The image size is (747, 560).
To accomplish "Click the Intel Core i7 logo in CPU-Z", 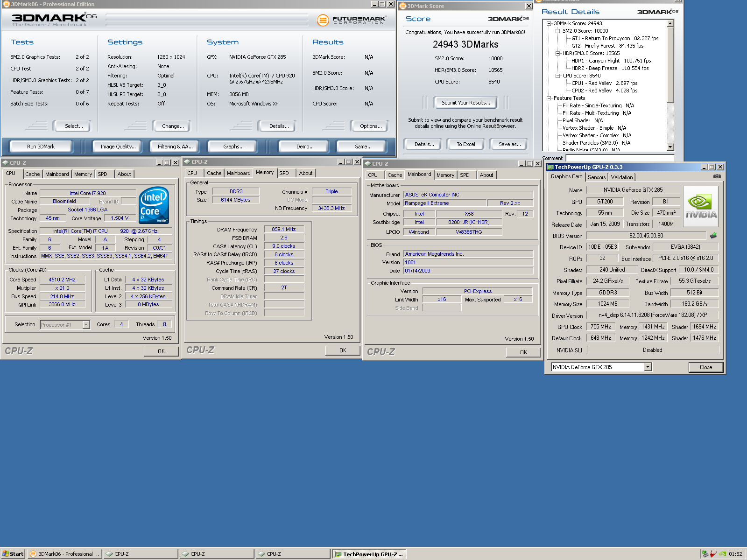I will pyautogui.click(x=154, y=205).
